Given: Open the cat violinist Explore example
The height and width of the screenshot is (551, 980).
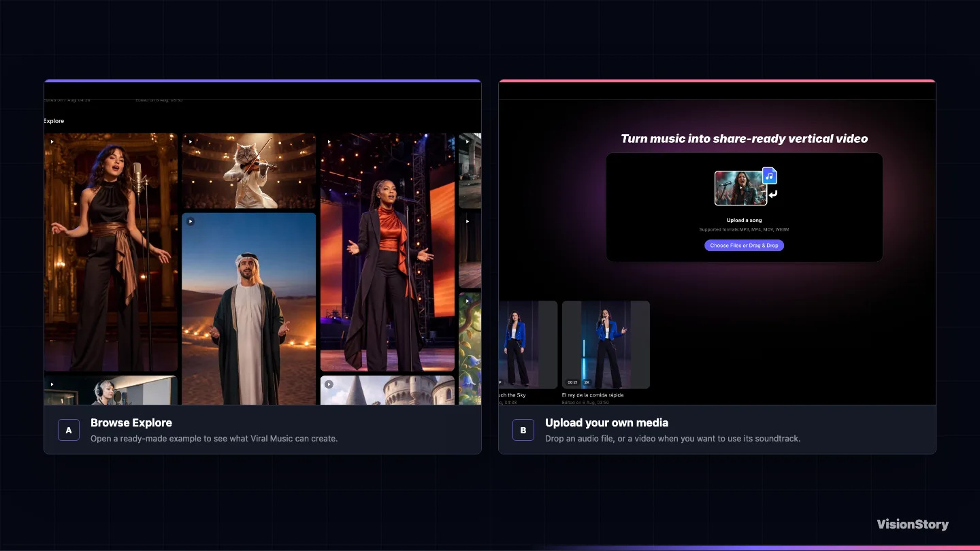Looking at the screenshot, I should tap(249, 171).
